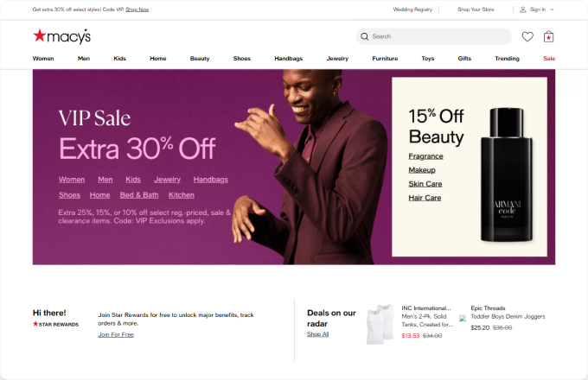The width and height of the screenshot is (588, 380).
Task: Open Hair Care beauty link
Action: point(425,198)
